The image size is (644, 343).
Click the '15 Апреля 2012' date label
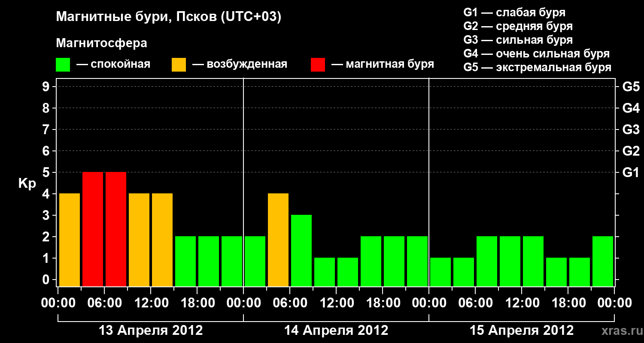(x=522, y=331)
